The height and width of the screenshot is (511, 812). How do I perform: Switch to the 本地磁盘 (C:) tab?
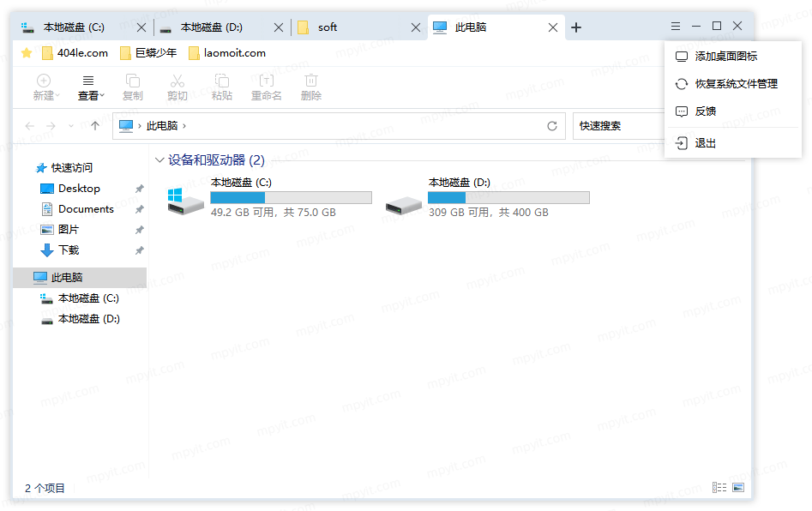pyautogui.click(x=74, y=27)
